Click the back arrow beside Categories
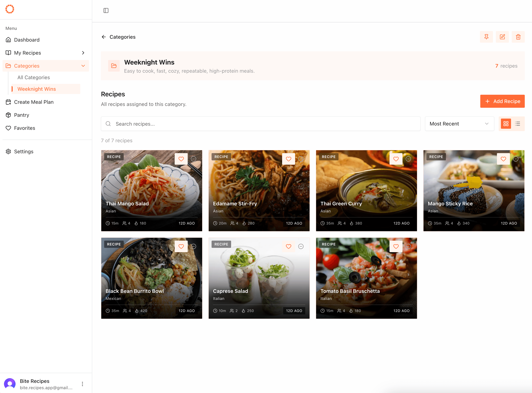This screenshot has width=532, height=393. [x=104, y=37]
